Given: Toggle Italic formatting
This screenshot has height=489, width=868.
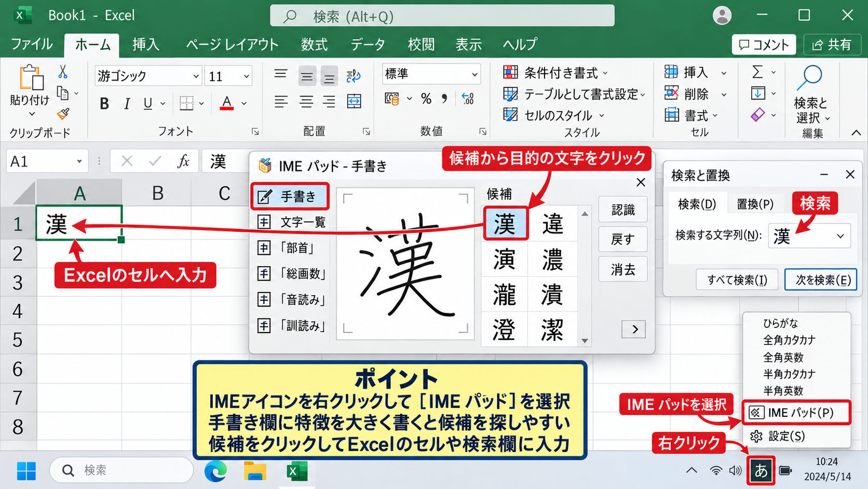Looking at the screenshot, I should point(127,104).
